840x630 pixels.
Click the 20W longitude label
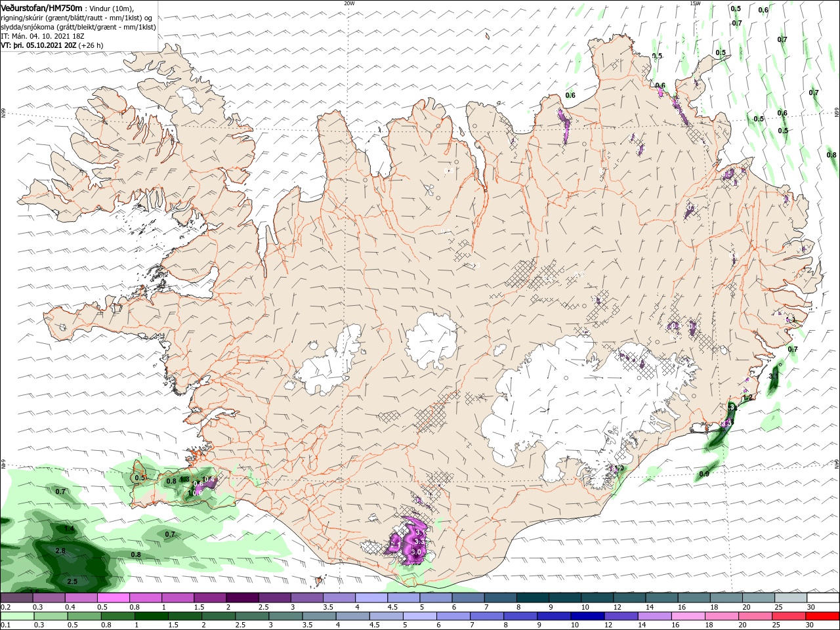[x=349, y=3]
